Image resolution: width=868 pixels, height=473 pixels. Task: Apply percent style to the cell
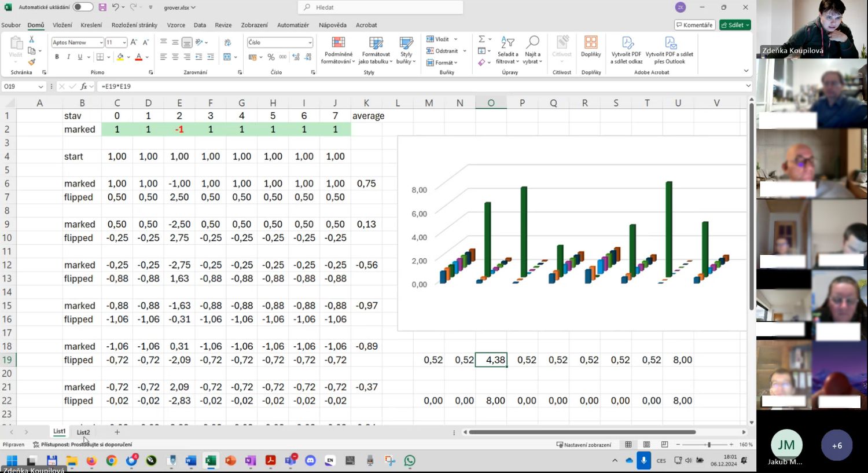click(271, 57)
